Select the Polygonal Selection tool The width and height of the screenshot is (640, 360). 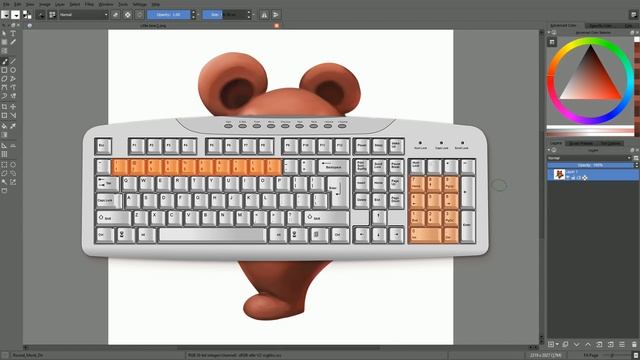coord(4,173)
